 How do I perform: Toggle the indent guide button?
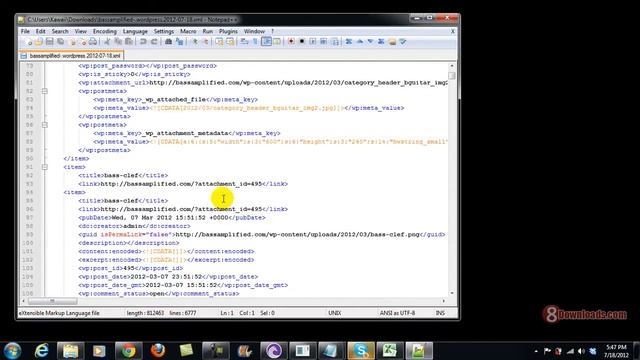[266, 42]
